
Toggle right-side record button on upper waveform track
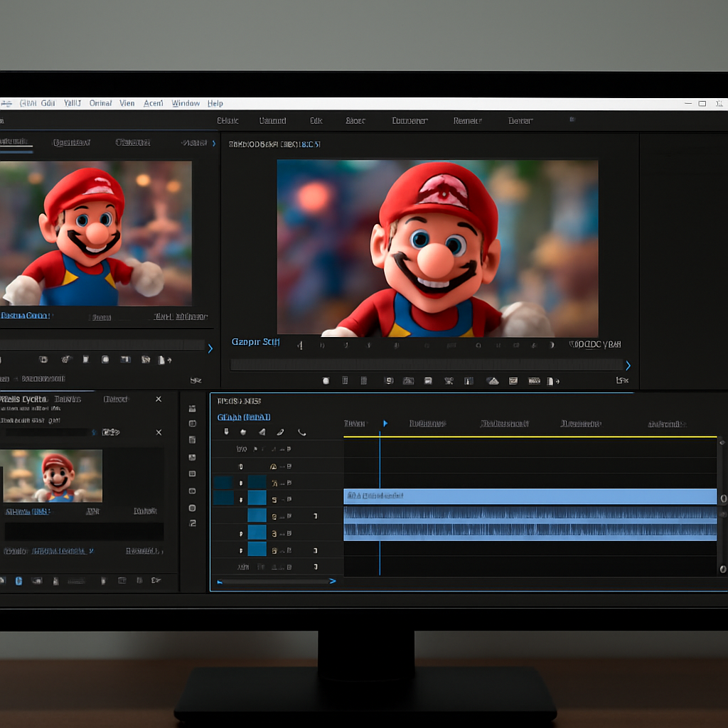[x=316, y=516]
